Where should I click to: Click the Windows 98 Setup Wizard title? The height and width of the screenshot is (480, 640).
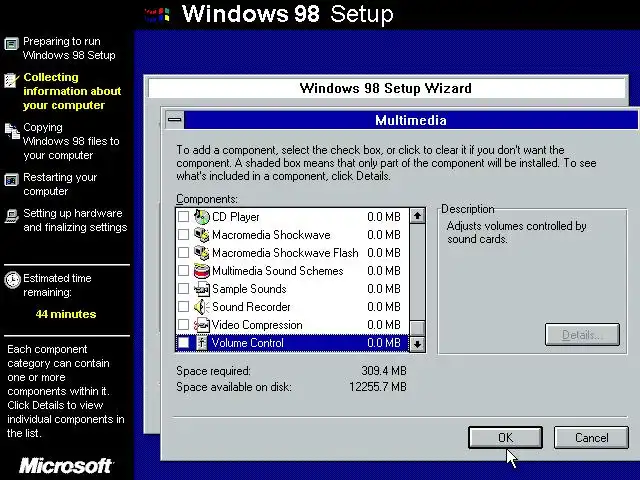385,88
